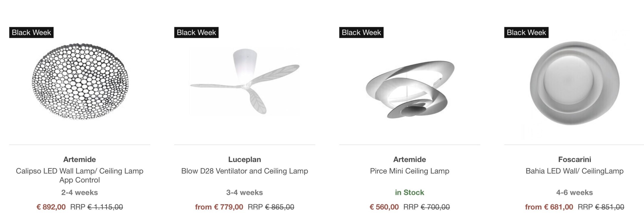Click the Black Week badge on Calipso lamp
Screen dimensions: 644x222
pos(31,32)
